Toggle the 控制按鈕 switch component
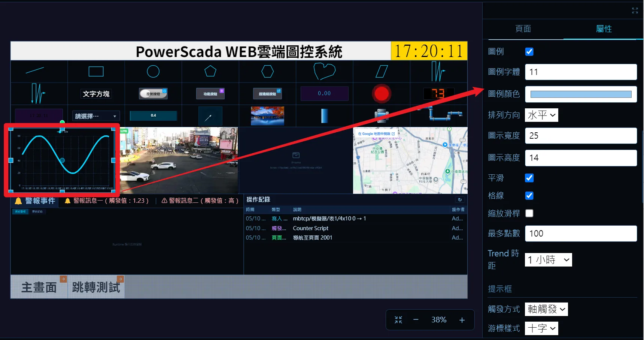 (x=153, y=93)
